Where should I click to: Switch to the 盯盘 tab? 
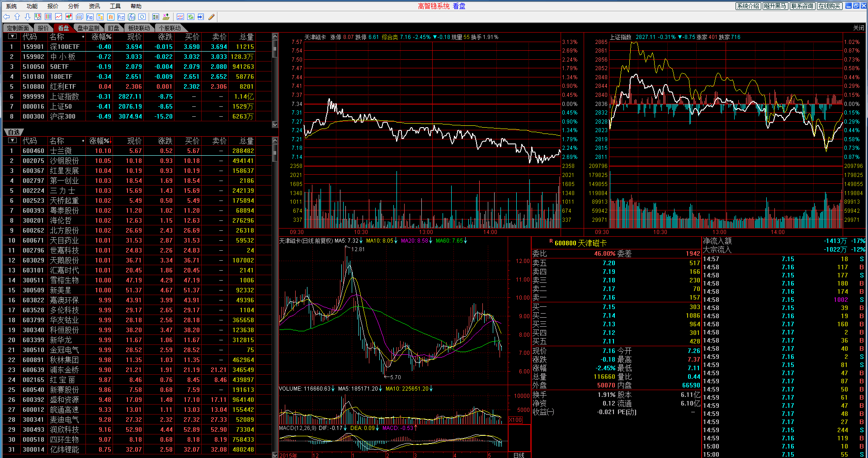click(113, 28)
